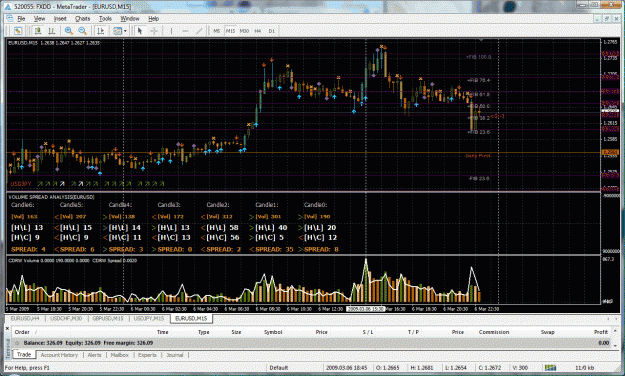This screenshot has width=625, height=376.
Task: Switch to M30 timeframe
Action: point(244,31)
